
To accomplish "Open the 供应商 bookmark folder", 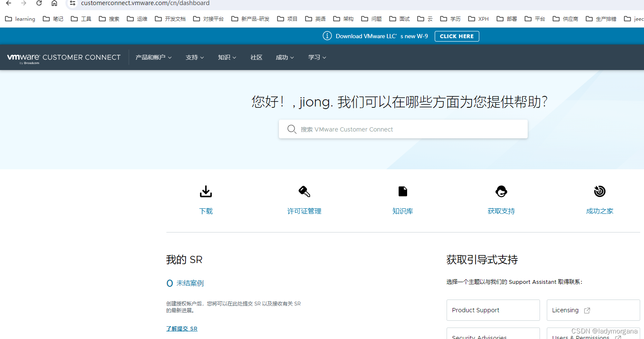I will pyautogui.click(x=565, y=19).
